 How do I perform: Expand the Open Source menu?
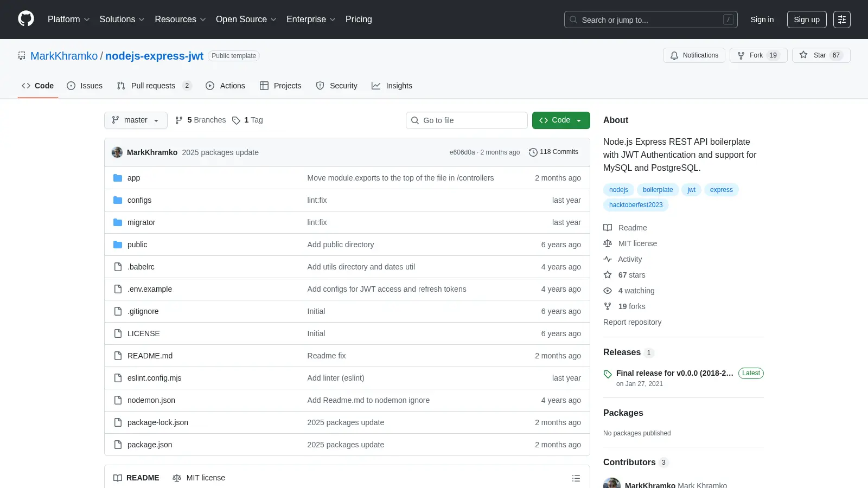click(246, 20)
